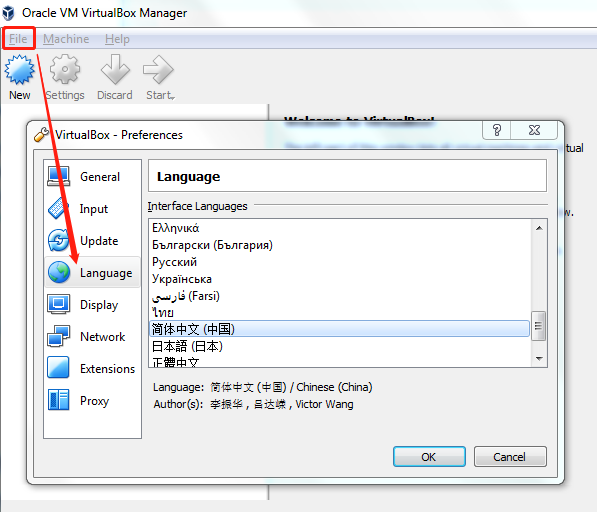Viewport: 597px width, 512px height.
Task: Select the Update refresh icon
Action: pos(59,240)
